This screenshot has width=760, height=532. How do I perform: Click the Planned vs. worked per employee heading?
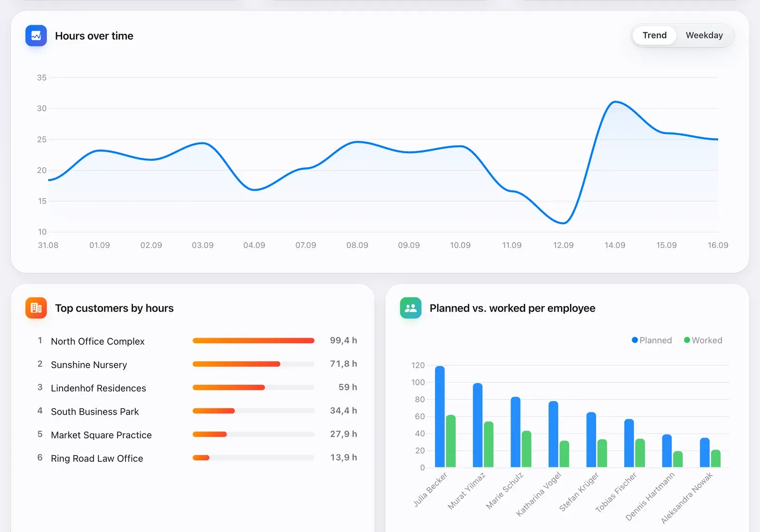(x=513, y=308)
